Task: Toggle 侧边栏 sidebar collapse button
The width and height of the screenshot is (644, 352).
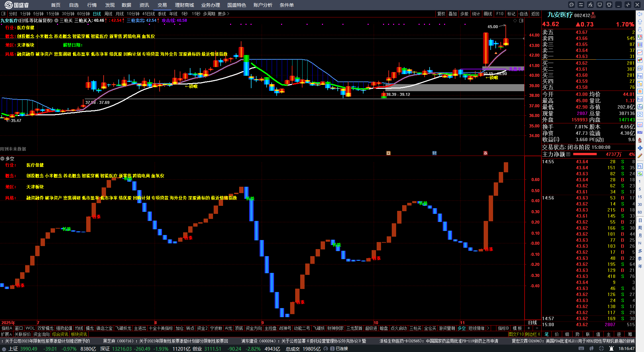Action: [532, 334]
